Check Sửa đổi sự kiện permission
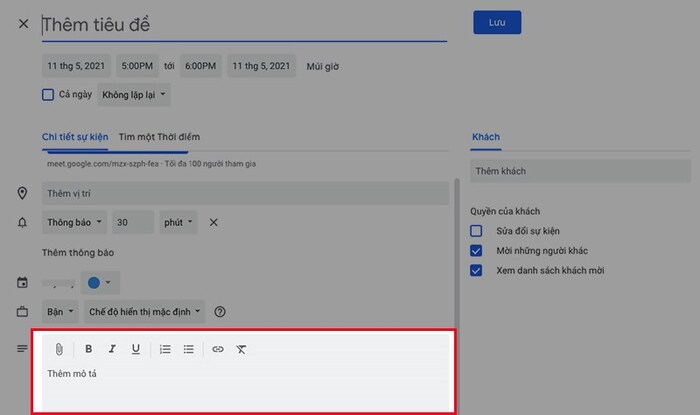Image resolution: width=700 pixels, height=415 pixels. point(476,231)
